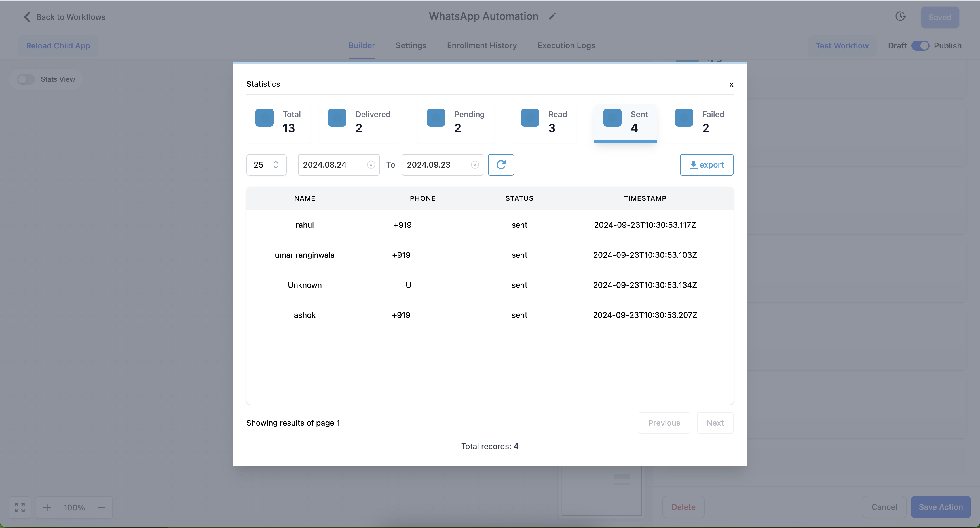This screenshot has width=980, height=528.
Task: Open the Enrollment History tab
Action: [481, 45]
